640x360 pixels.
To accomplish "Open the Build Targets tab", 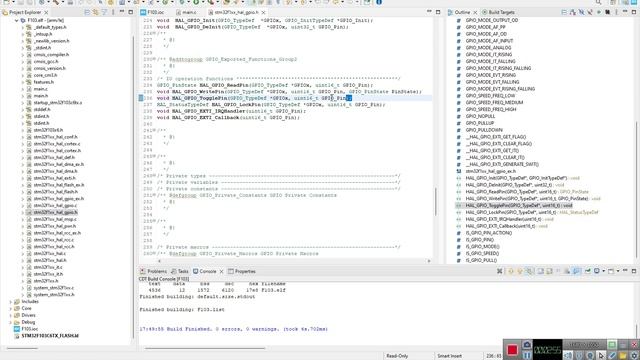I will coord(498,12).
